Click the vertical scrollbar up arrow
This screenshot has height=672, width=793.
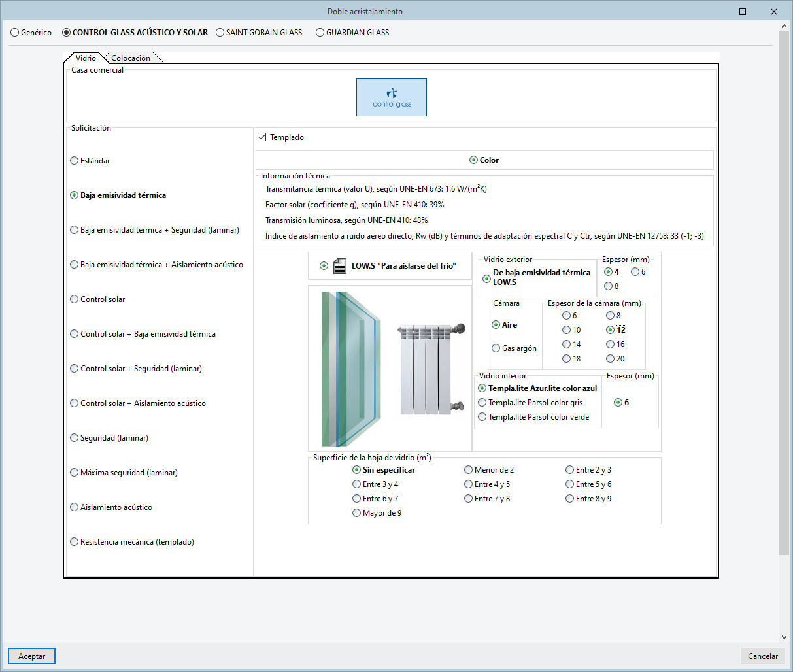(x=785, y=27)
